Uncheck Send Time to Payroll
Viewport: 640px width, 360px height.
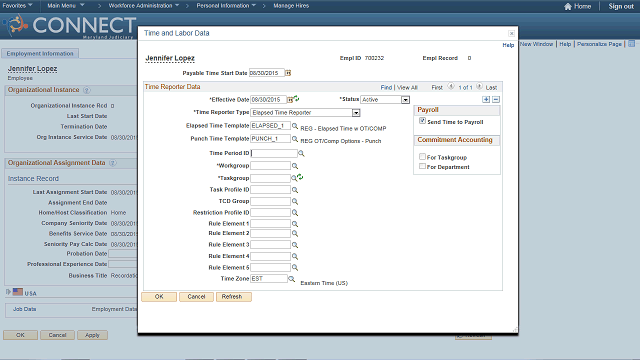pyautogui.click(x=422, y=121)
